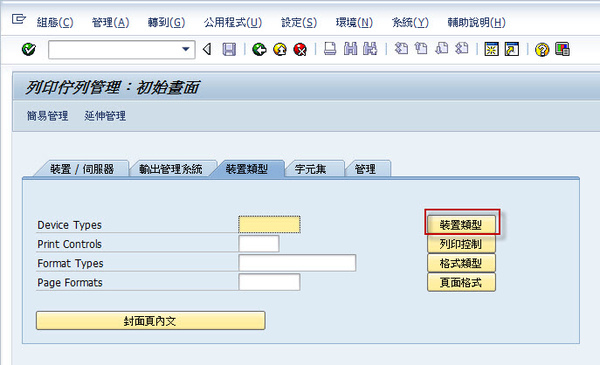Click the 列印控制 button

tap(461, 244)
